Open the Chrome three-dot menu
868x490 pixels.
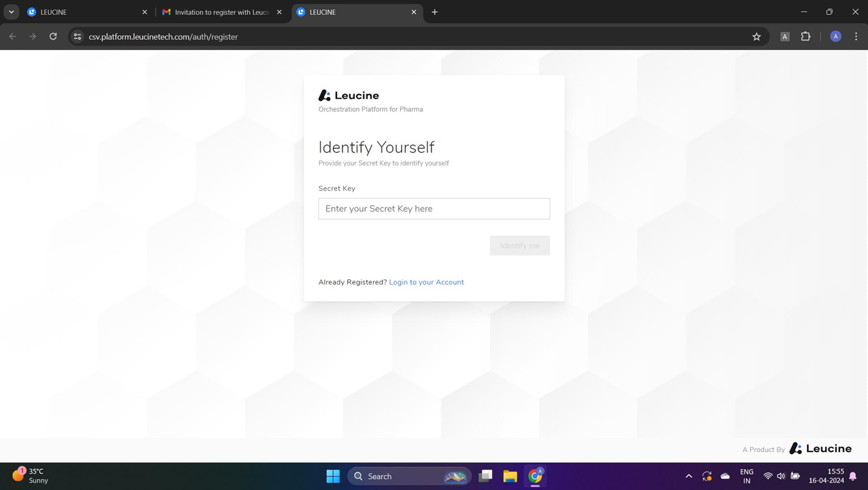(x=856, y=37)
